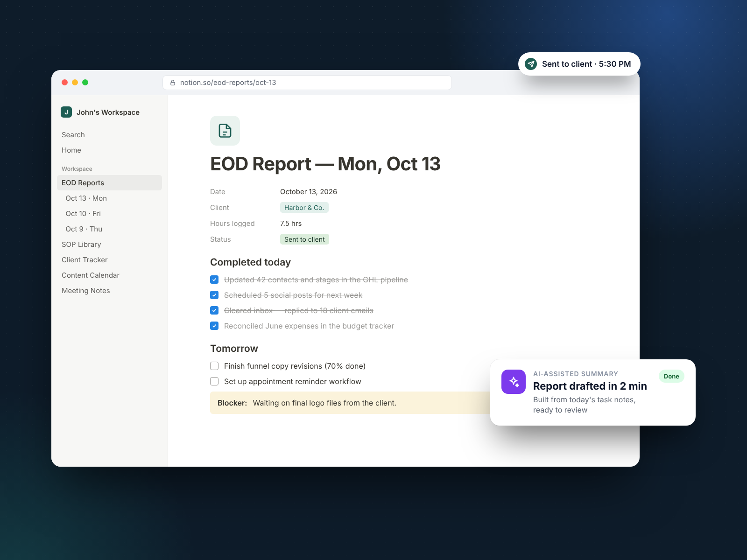The height and width of the screenshot is (560, 747).
Task: Select EOD Reports in the sidebar
Action: point(109,183)
